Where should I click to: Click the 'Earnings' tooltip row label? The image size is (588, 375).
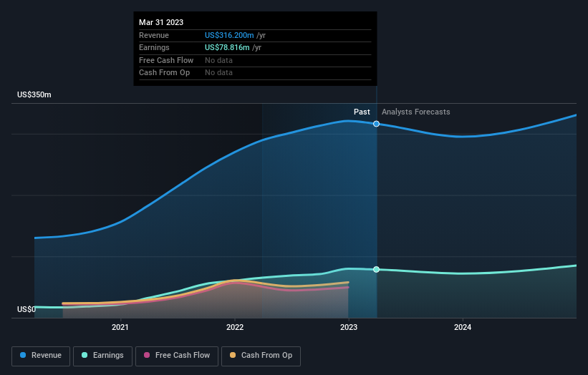(154, 47)
